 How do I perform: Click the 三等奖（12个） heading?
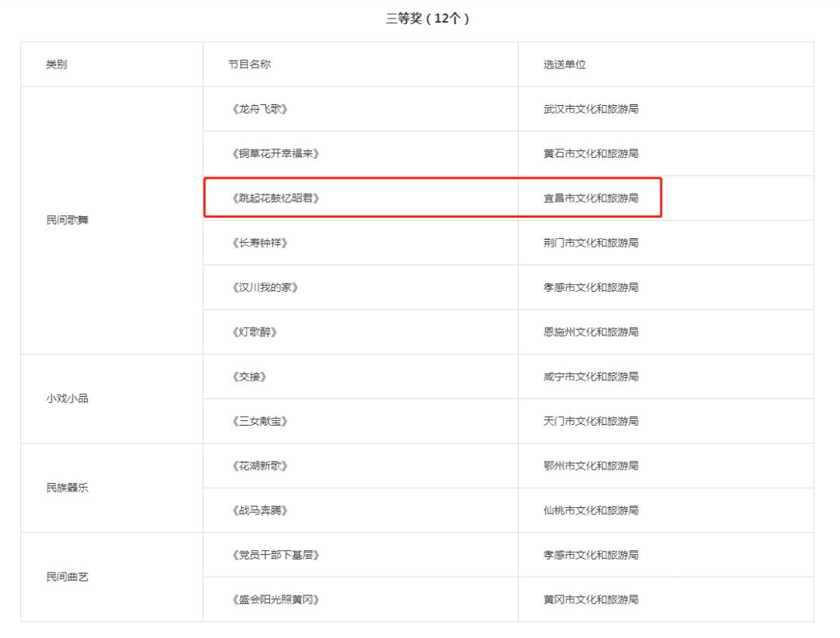tap(428, 18)
